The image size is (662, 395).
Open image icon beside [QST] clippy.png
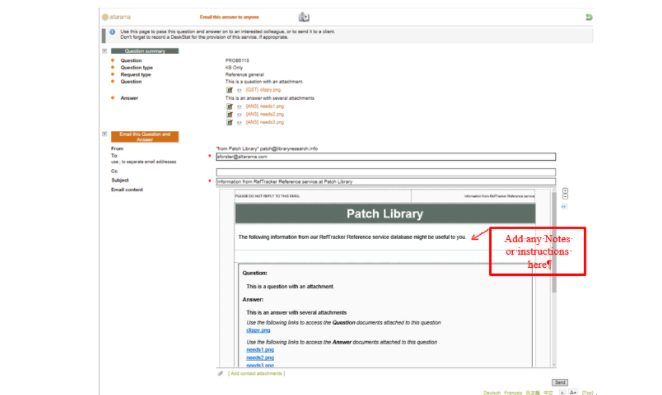tap(229, 90)
